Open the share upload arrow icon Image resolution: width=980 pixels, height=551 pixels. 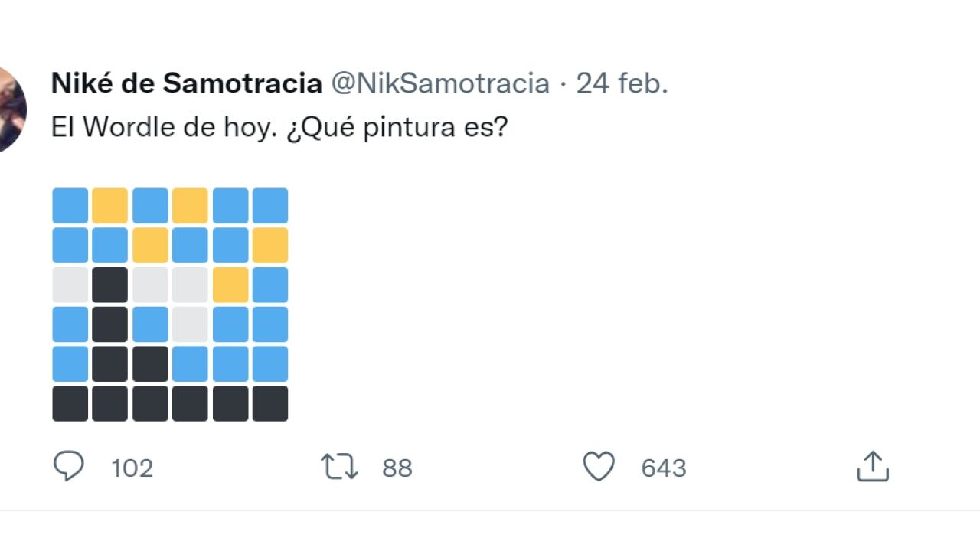872,467
